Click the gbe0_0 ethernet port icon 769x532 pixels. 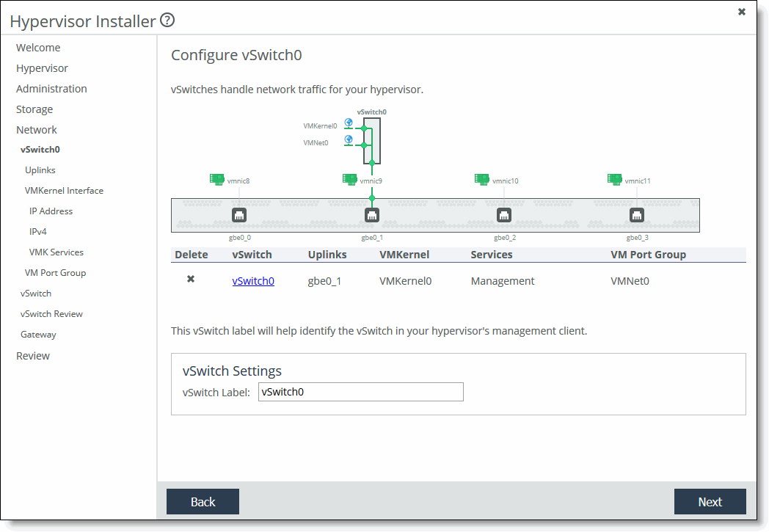[x=239, y=215]
